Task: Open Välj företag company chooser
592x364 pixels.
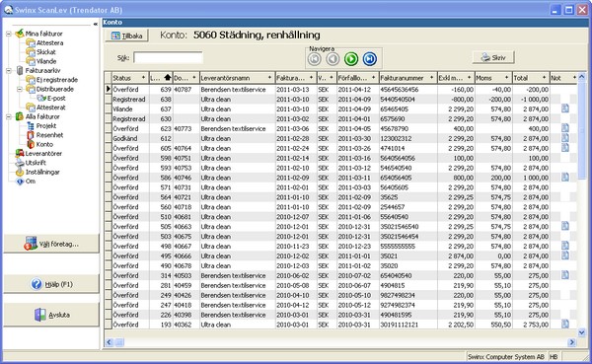Action: tap(51, 244)
